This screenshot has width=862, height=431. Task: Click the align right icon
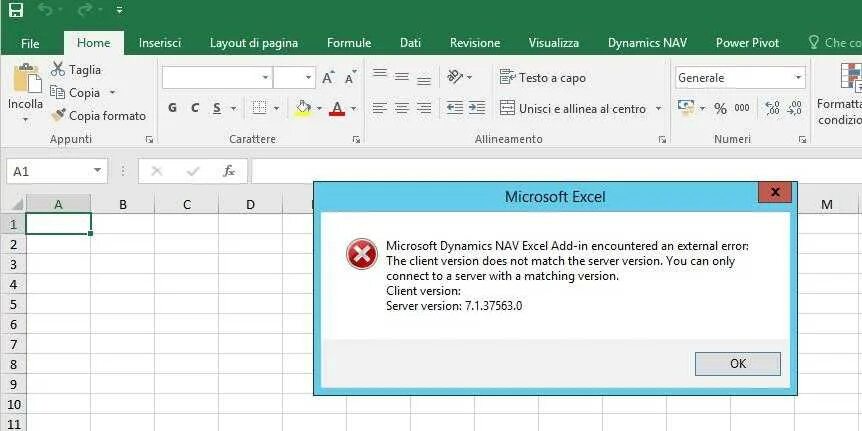[424, 108]
